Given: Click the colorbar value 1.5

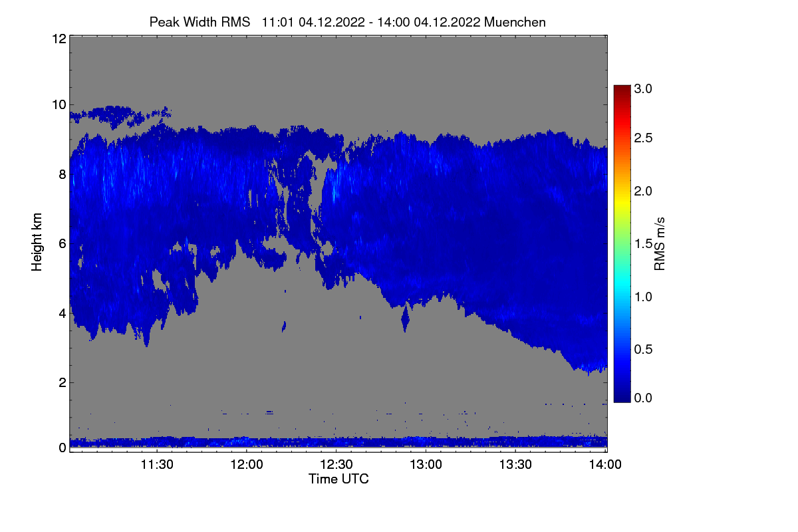Looking at the screenshot, I should pos(644,244).
